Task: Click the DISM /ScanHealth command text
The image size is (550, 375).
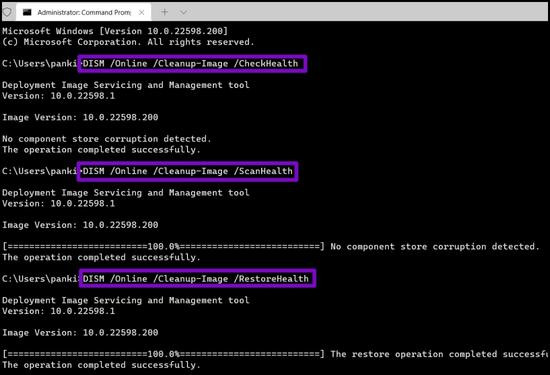Action: click(x=188, y=172)
